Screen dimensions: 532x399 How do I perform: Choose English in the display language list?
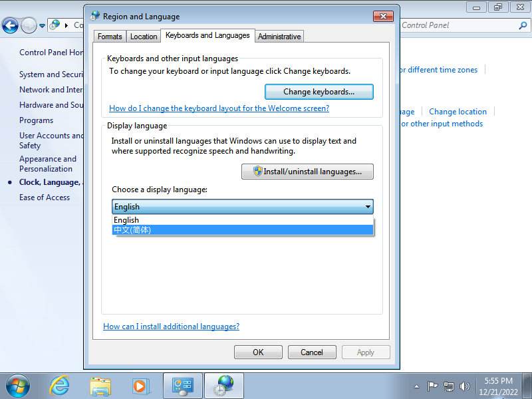[x=243, y=220]
